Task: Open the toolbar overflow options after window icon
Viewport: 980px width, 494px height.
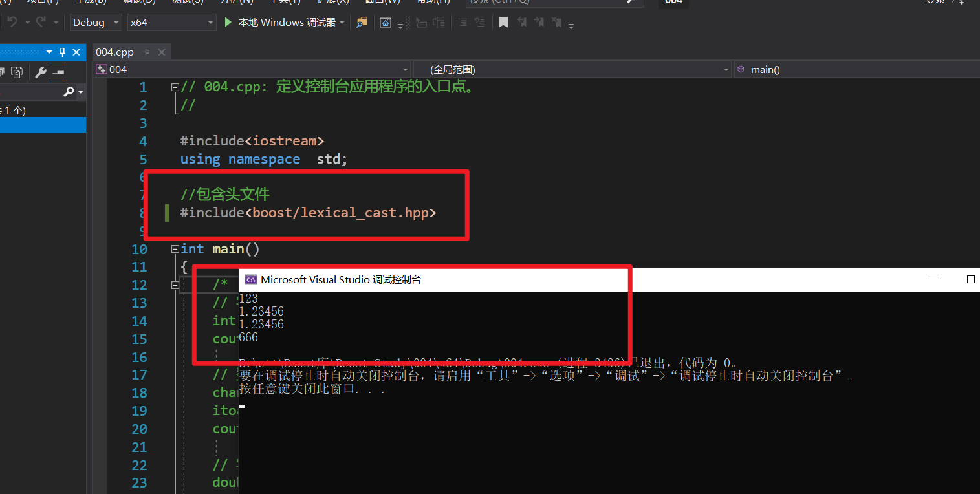Action: [x=400, y=26]
